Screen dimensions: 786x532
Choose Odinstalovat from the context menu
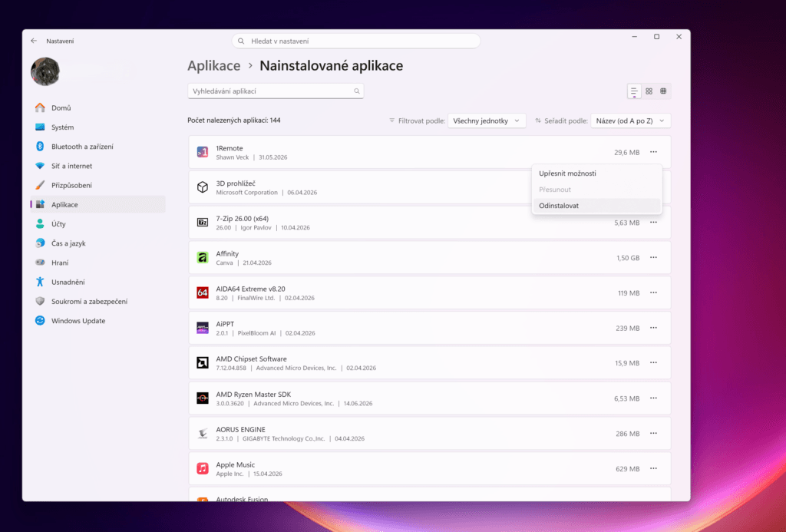pos(597,206)
